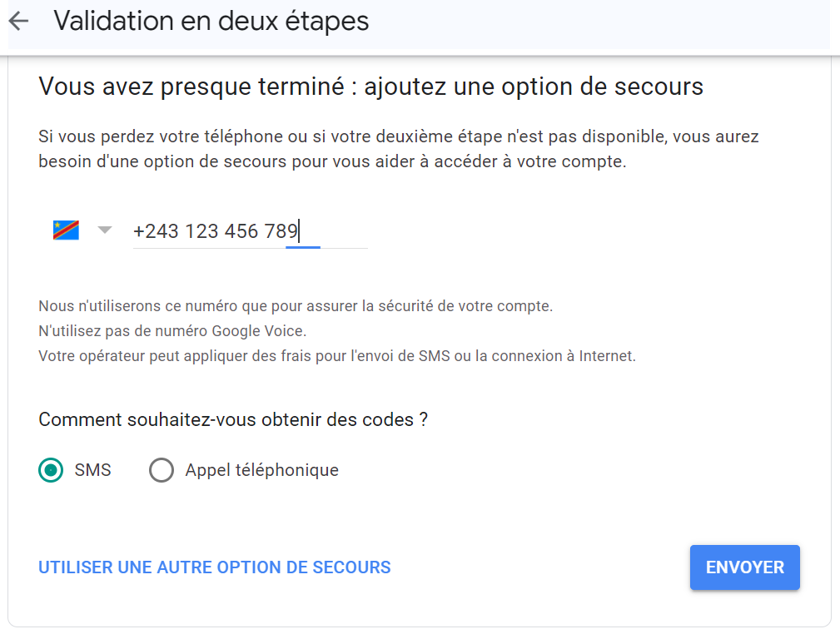Focus the phone number input field
The width and height of the screenshot is (840, 634).
click(251, 231)
